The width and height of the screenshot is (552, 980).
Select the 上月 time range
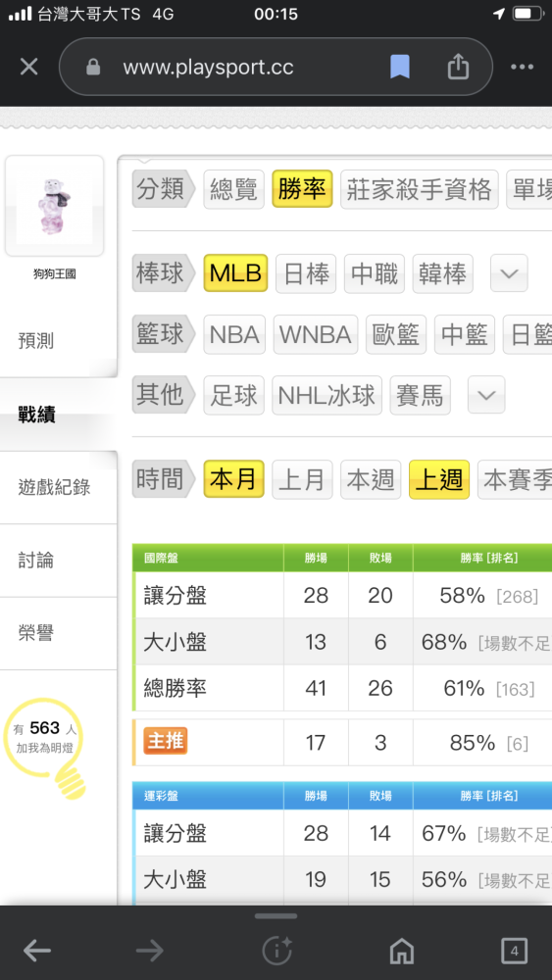(302, 480)
